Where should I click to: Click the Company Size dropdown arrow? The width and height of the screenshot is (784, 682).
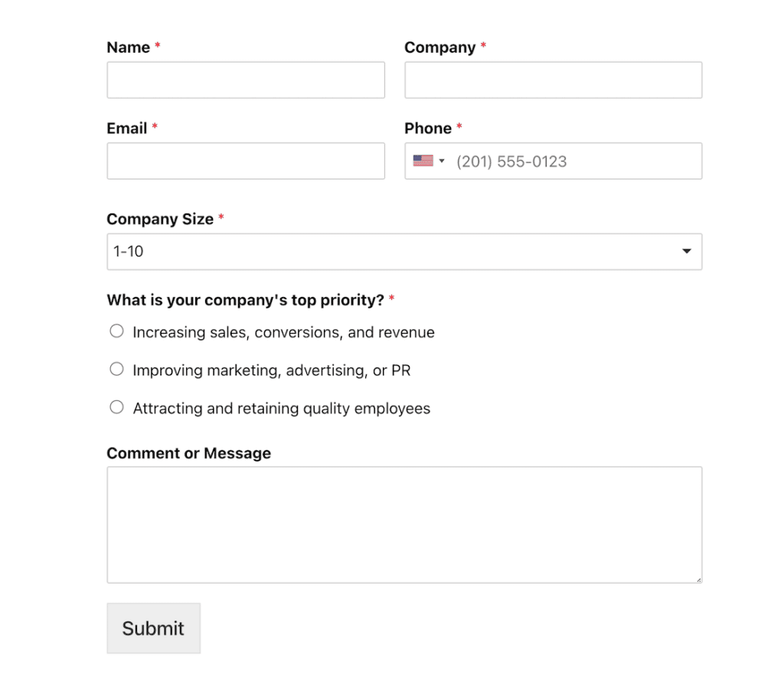[x=686, y=251]
